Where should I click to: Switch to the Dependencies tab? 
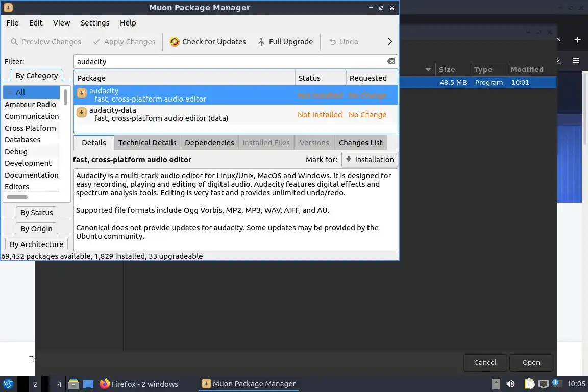click(x=209, y=143)
